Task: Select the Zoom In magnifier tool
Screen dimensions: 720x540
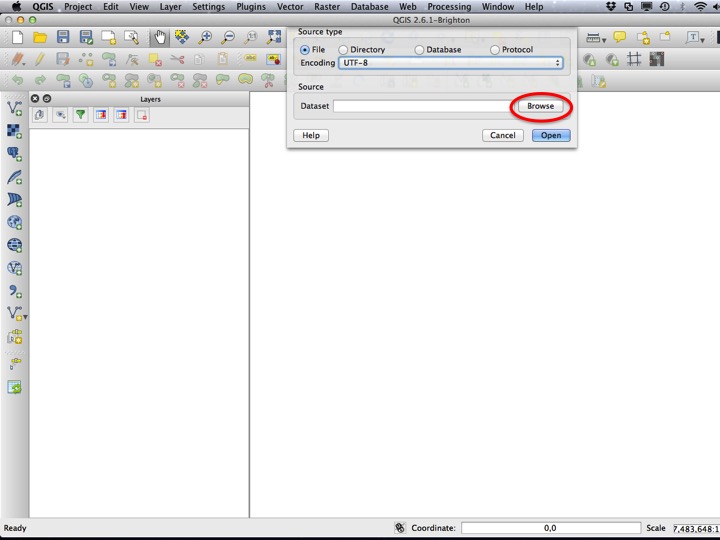Action: 205,37
